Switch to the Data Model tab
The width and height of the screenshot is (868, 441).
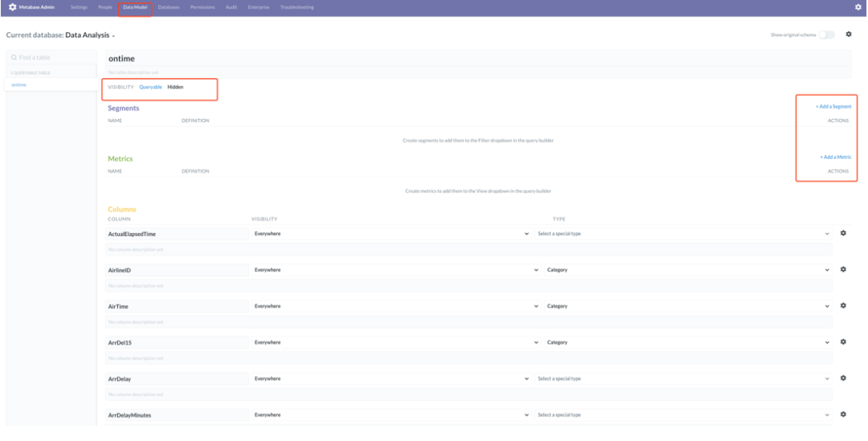135,8
